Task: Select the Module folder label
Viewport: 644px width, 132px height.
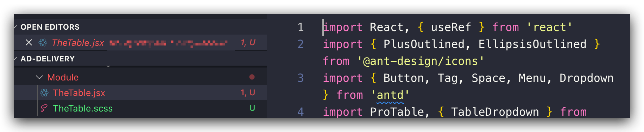Action: point(63,77)
